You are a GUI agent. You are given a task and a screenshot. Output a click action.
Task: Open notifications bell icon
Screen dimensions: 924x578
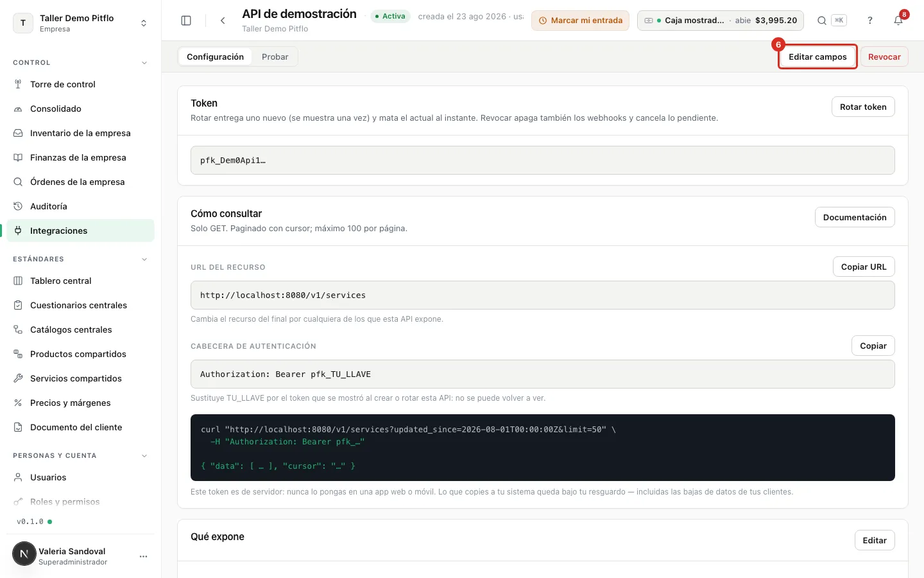(x=898, y=21)
